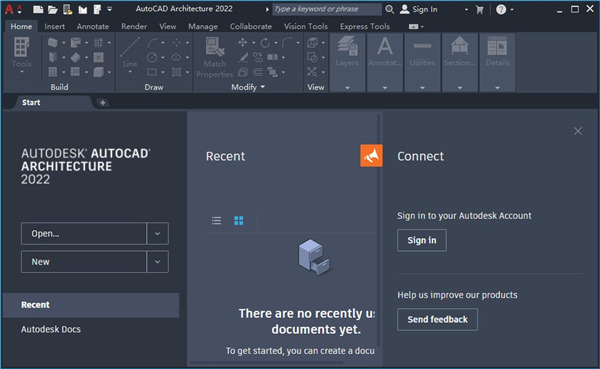Select the Wall tool in Build panel
The height and width of the screenshot is (369, 600).
click(53, 42)
